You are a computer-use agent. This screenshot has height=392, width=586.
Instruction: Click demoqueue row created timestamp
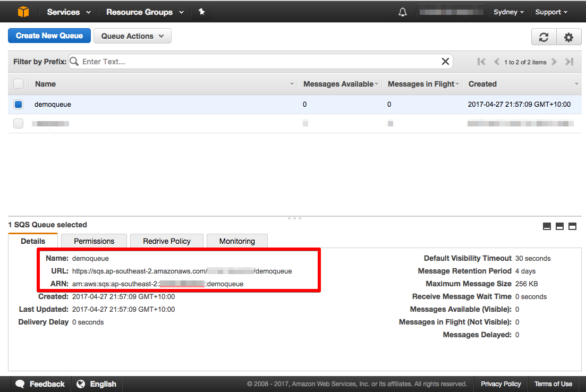coord(519,104)
